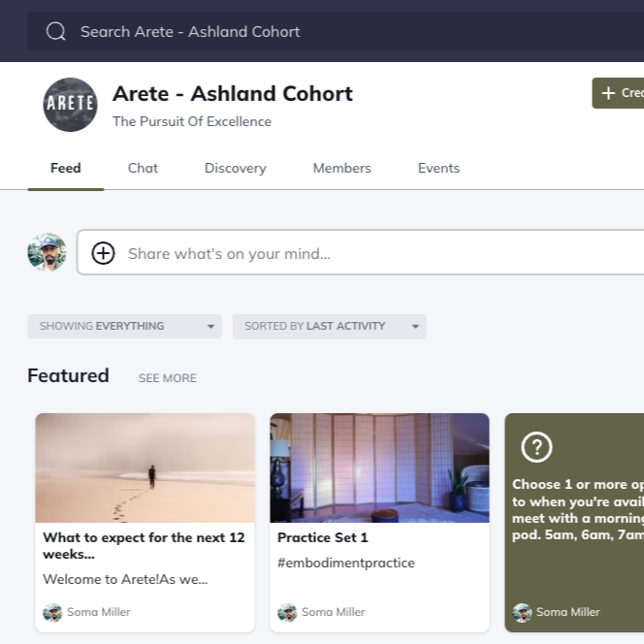Screen dimensions: 644x644
Task: Click Soma Miller avatar on the poll card
Action: 522,612
